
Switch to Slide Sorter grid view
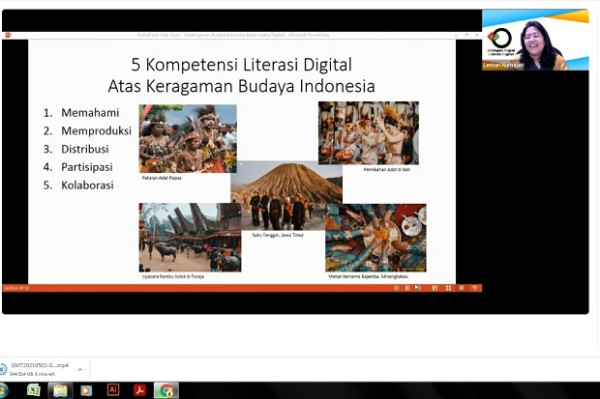[x=448, y=288]
